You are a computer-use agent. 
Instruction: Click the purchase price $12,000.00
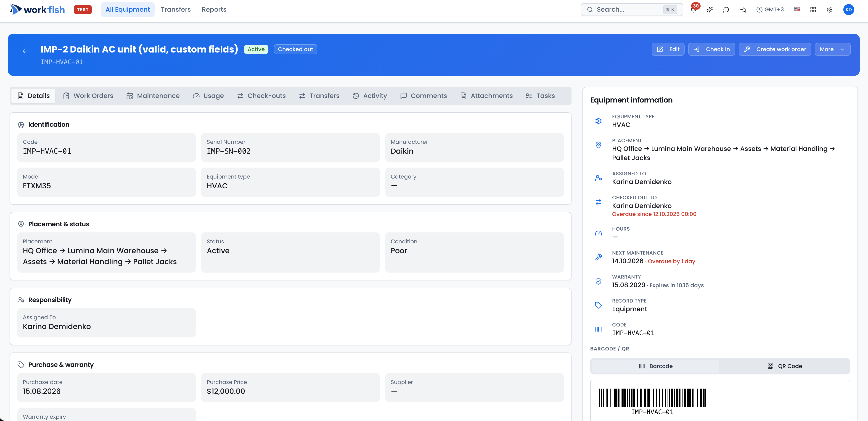click(x=226, y=391)
